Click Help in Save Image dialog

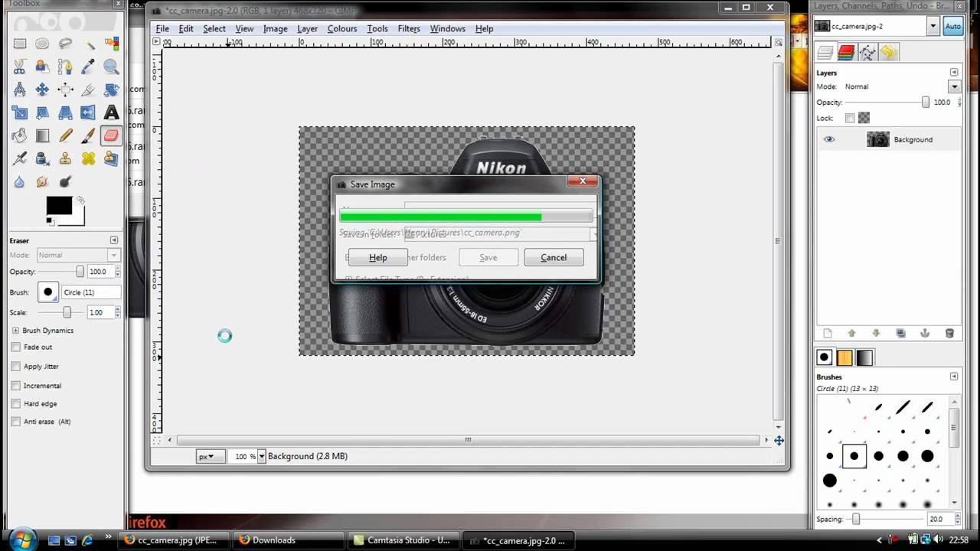coord(378,257)
